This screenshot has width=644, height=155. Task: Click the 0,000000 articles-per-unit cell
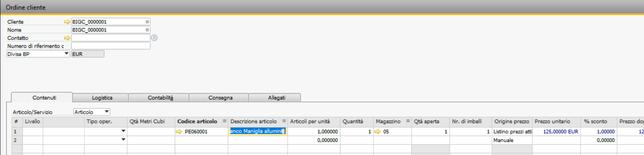click(314, 140)
